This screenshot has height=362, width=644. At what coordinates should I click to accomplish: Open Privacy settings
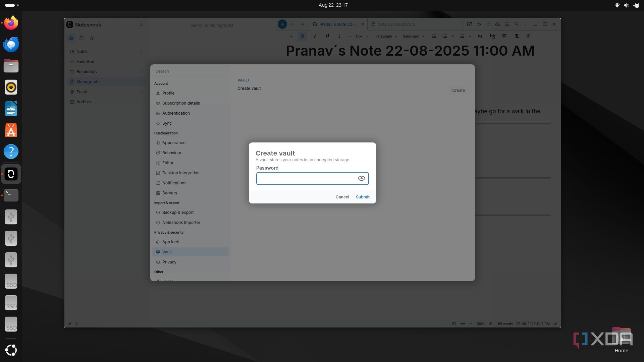tap(190, 262)
